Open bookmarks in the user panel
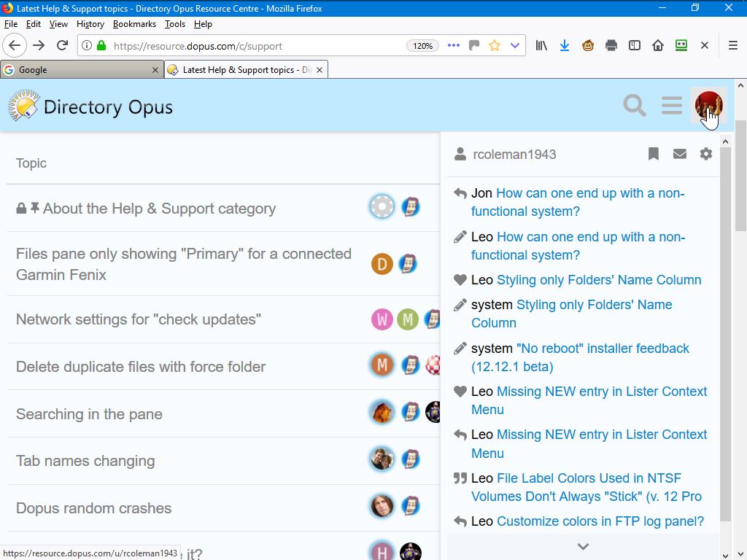Image resolution: width=747 pixels, height=560 pixels. (x=653, y=154)
